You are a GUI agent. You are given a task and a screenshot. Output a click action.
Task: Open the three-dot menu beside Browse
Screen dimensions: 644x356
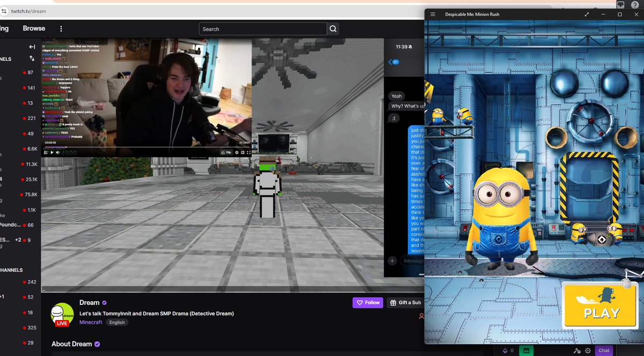pyautogui.click(x=61, y=29)
